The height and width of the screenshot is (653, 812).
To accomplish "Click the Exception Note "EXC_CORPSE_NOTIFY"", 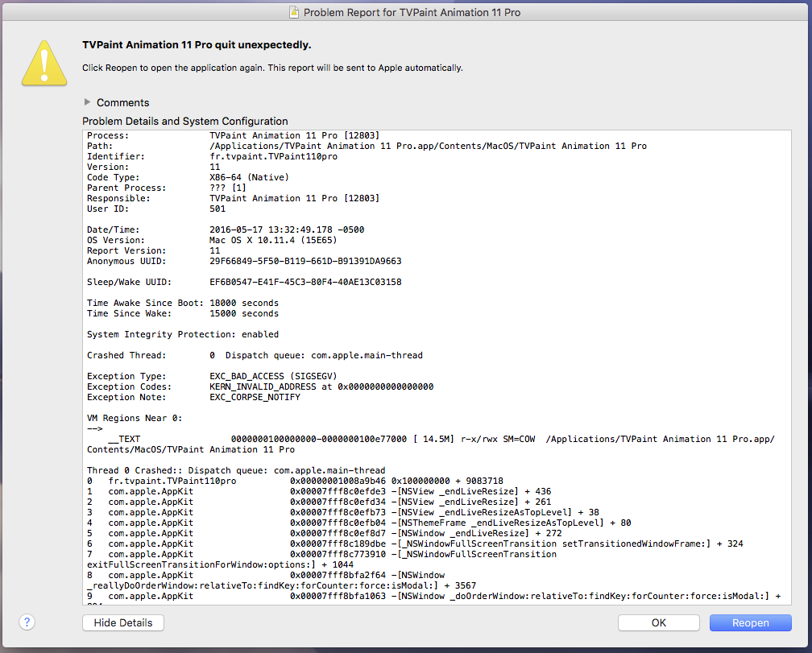I will click(255, 397).
